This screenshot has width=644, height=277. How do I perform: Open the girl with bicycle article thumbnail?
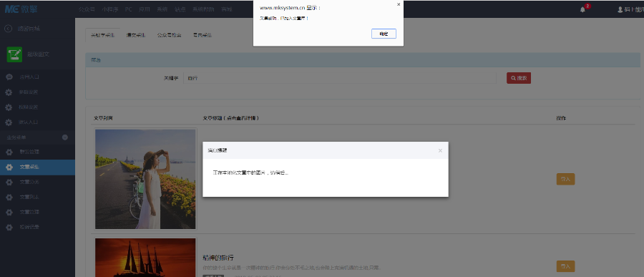145,179
